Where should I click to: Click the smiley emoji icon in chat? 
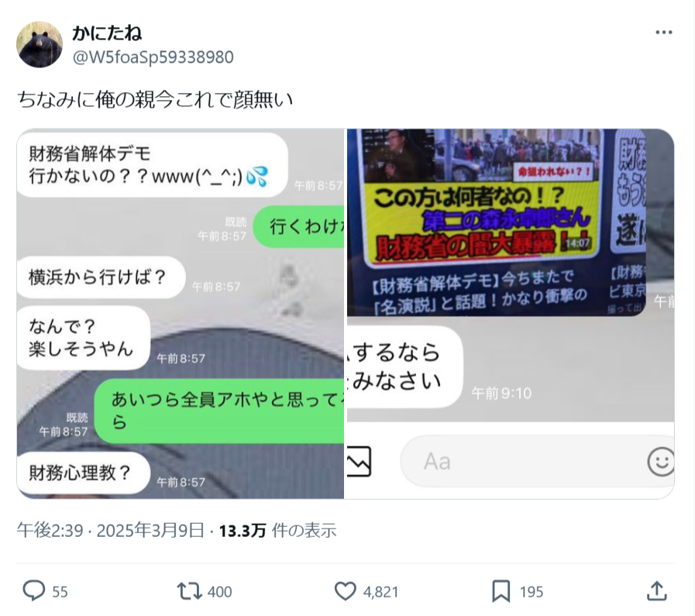tap(661, 462)
